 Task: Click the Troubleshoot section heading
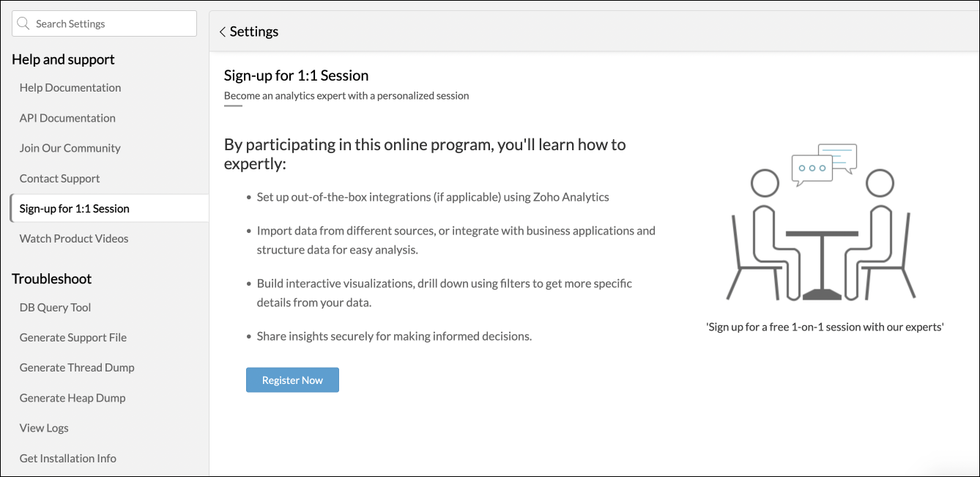pos(52,279)
